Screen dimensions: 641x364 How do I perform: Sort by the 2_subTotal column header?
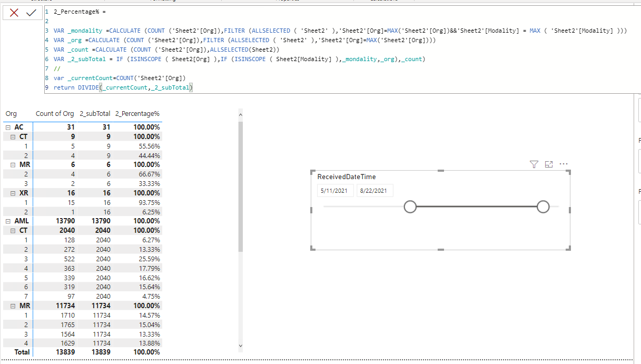click(x=94, y=114)
